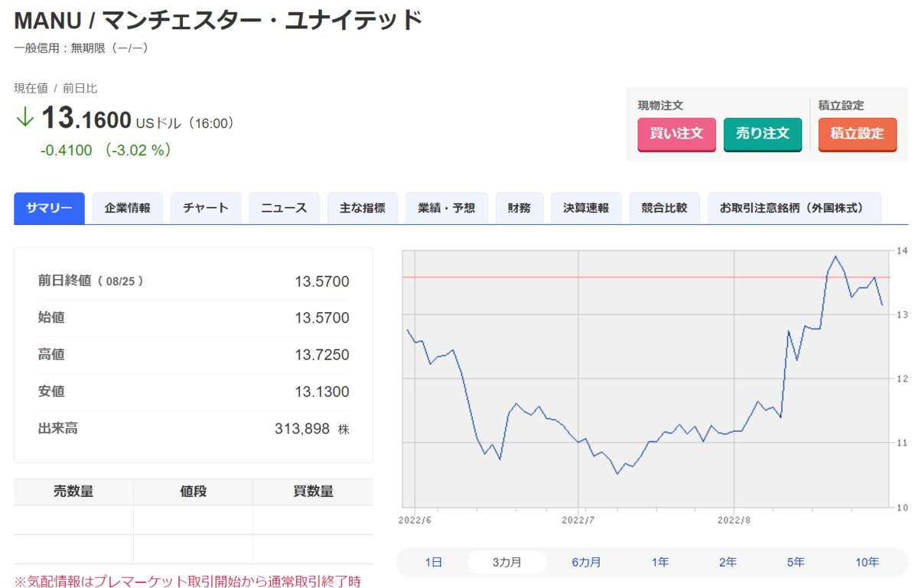Click the 買数量 column header
Screen dimensions: 918x588
[x=314, y=492]
